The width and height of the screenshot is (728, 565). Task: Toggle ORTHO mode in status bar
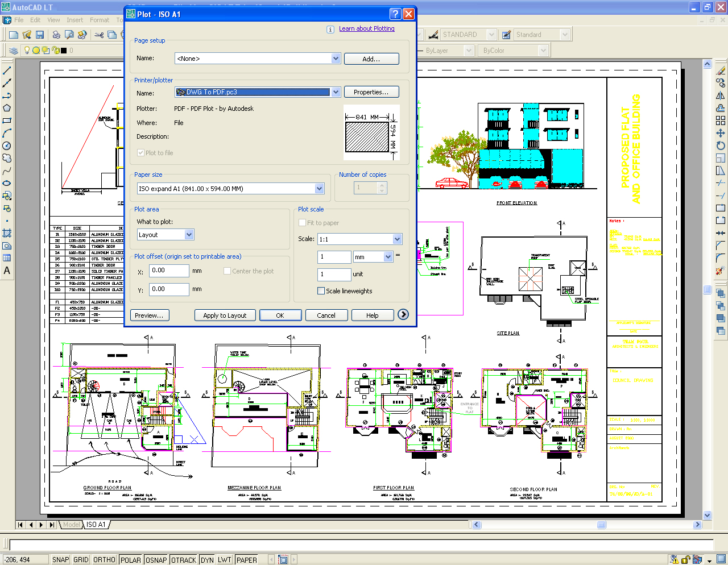[104, 560]
